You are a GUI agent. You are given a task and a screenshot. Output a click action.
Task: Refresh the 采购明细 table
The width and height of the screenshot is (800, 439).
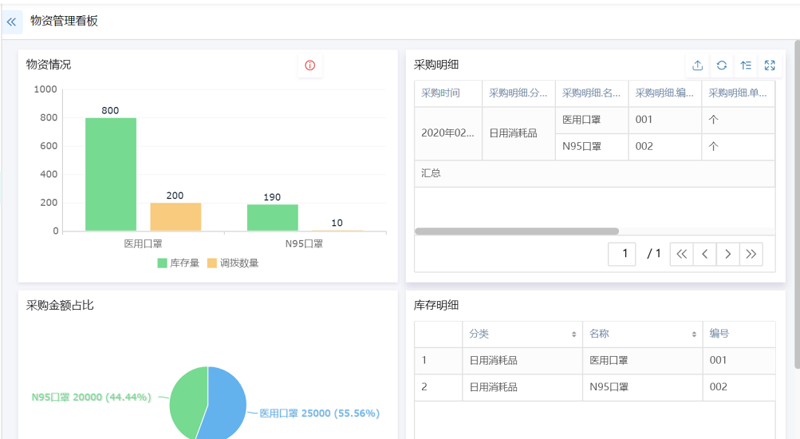click(x=722, y=65)
